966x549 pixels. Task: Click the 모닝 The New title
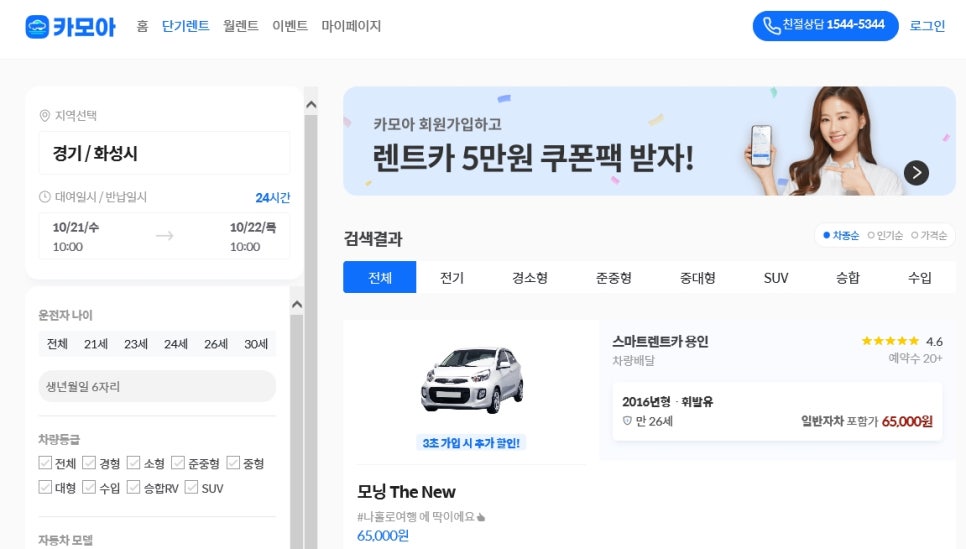(406, 492)
